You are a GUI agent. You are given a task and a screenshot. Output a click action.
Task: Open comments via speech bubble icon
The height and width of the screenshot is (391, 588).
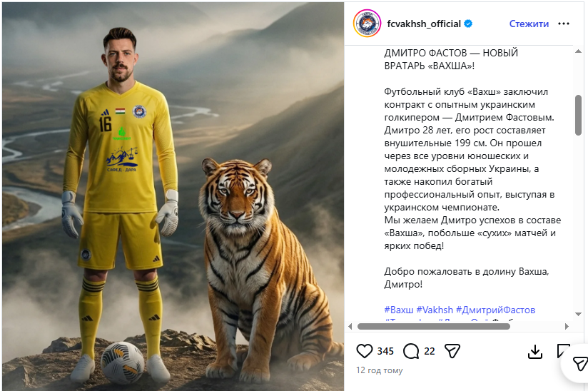click(x=411, y=351)
